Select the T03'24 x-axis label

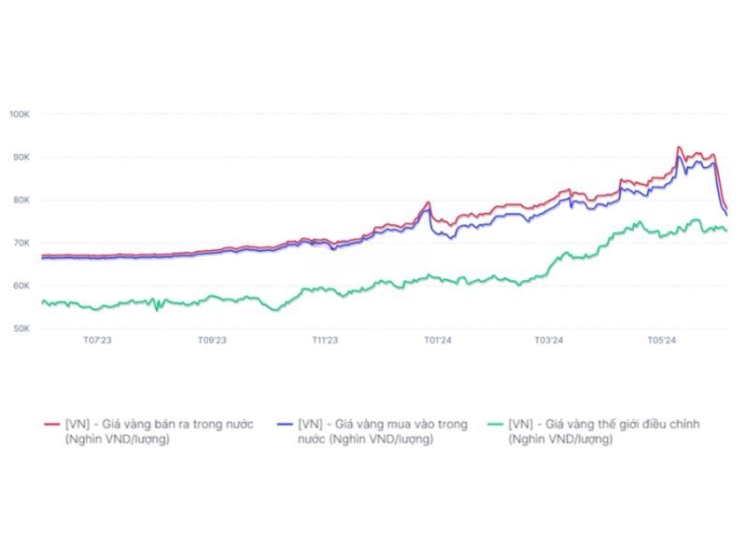pos(549,342)
